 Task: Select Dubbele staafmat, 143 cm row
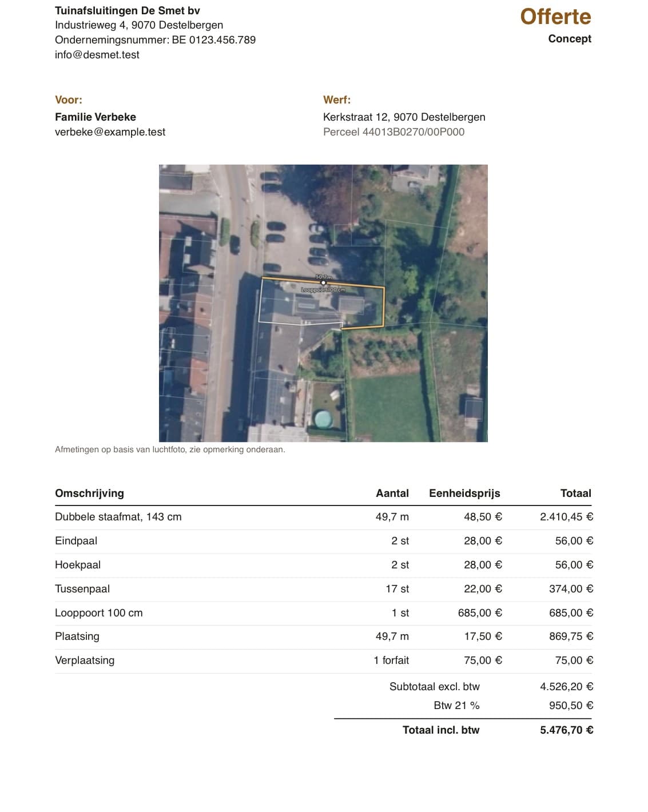(323, 517)
